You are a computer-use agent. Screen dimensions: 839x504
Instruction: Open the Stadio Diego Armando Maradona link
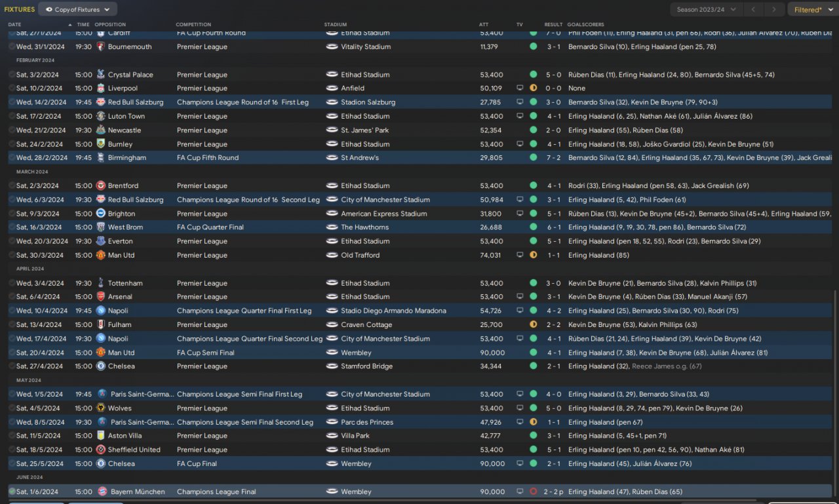click(x=393, y=311)
